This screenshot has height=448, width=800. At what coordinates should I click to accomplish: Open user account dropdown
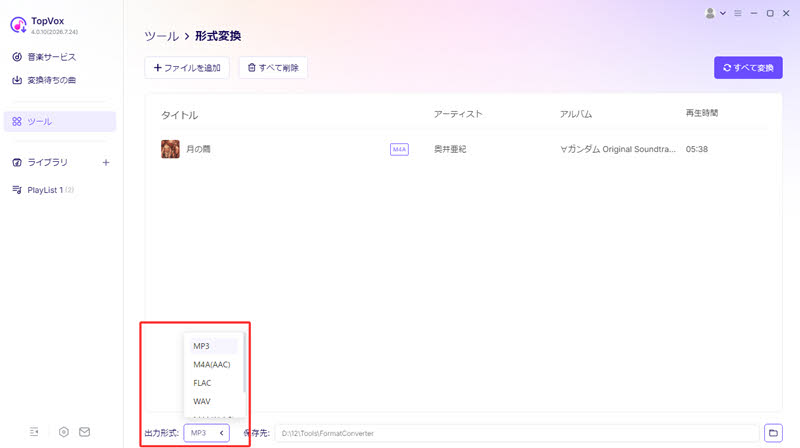click(x=715, y=13)
